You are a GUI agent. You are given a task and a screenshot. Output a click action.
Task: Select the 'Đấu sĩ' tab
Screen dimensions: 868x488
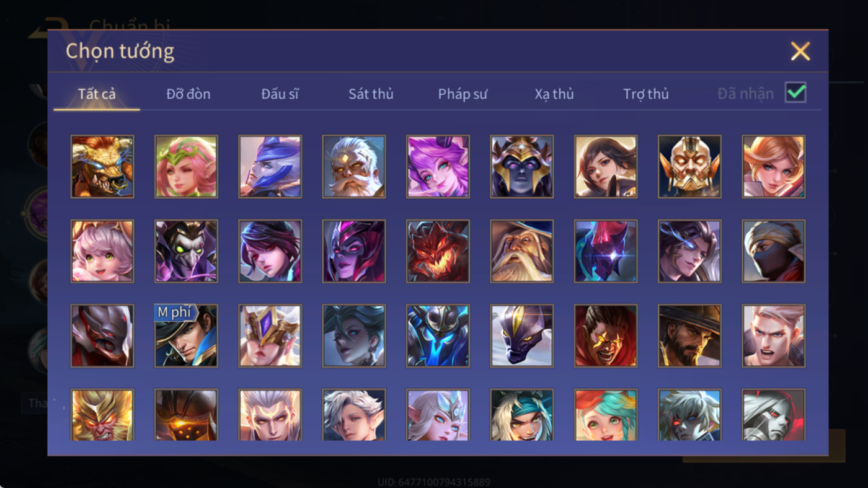click(280, 94)
